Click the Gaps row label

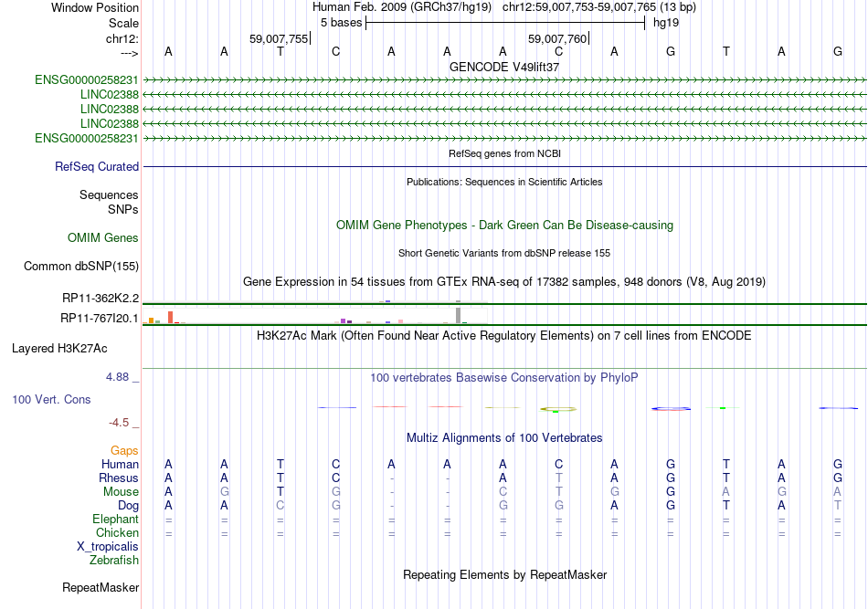pos(124,451)
